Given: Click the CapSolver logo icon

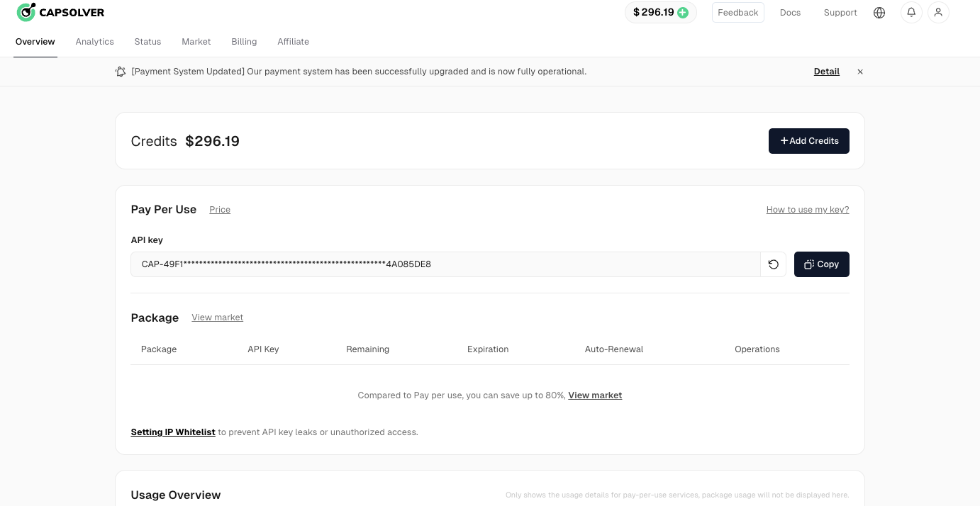Looking at the screenshot, I should [26, 12].
